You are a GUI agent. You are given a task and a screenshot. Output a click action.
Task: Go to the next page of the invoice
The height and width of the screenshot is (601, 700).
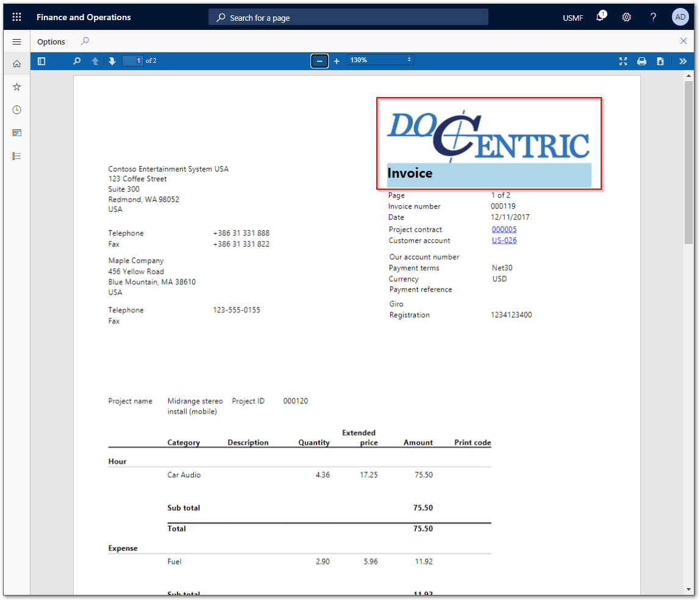112,61
